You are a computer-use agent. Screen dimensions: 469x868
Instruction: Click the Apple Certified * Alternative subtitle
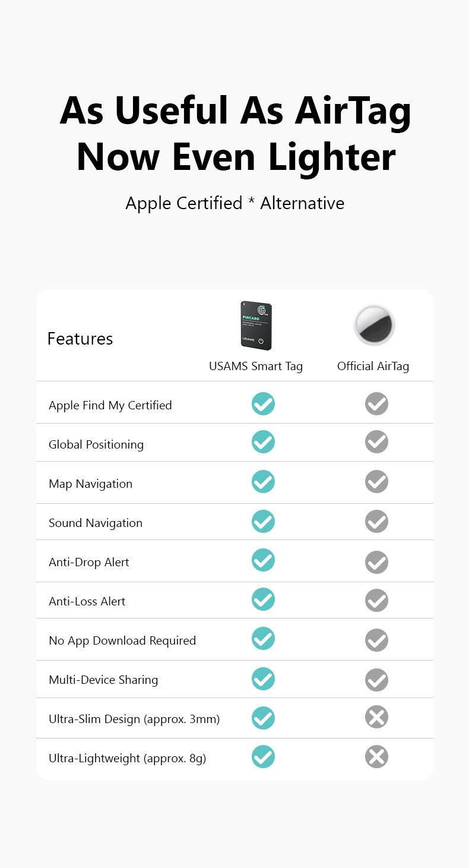click(x=235, y=203)
